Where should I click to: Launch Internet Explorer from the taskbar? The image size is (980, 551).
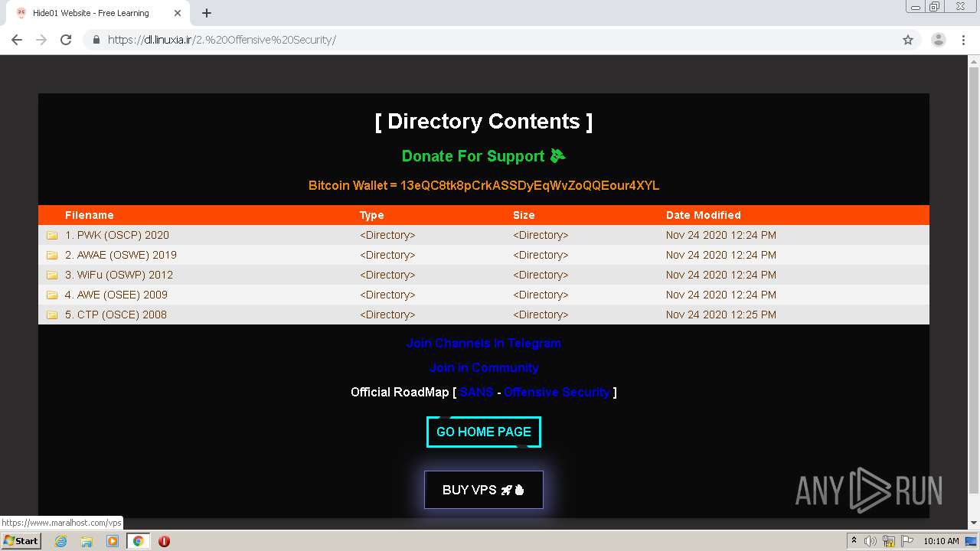[x=60, y=541]
